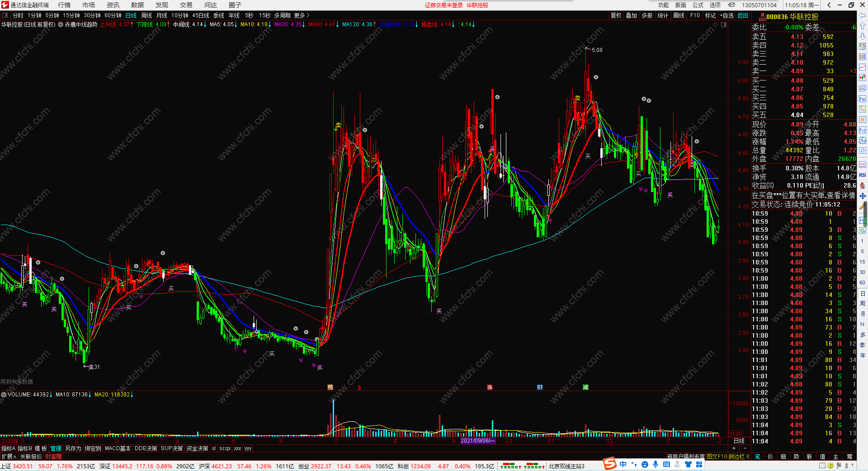Click the zoom-in plus below price axis
Image resolution: width=868 pixels, height=471 pixels.
pyautogui.click(x=734, y=448)
